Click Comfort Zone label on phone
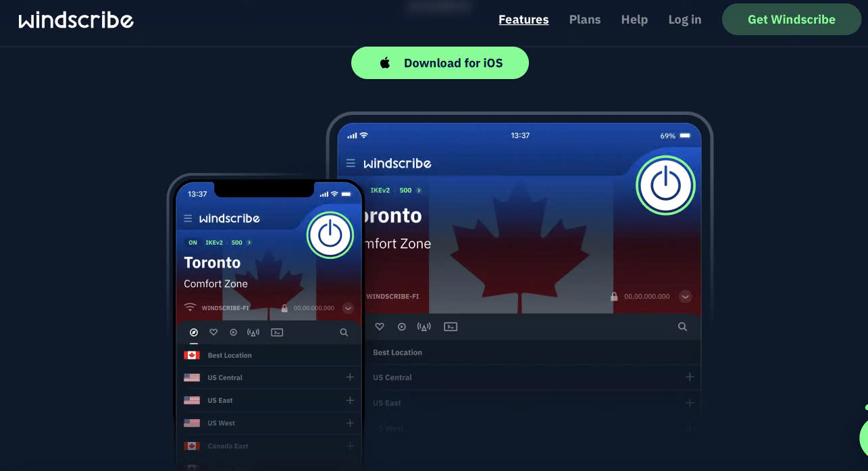 pos(215,284)
